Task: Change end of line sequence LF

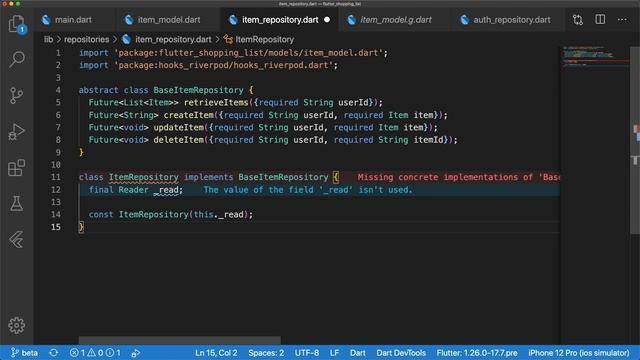Action: click(x=334, y=353)
